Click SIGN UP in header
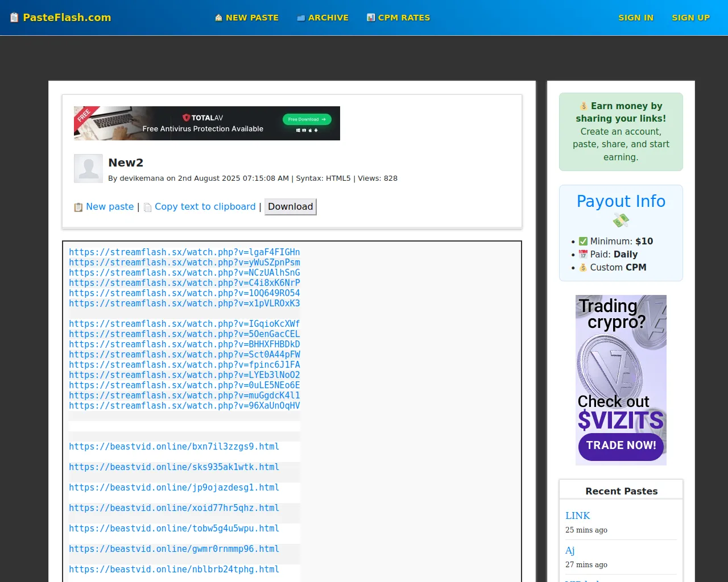Image resolution: width=728 pixels, height=582 pixels. click(x=690, y=18)
